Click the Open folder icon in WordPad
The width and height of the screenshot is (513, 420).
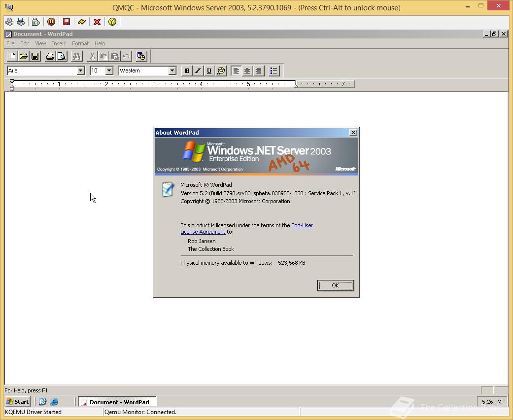(x=24, y=56)
